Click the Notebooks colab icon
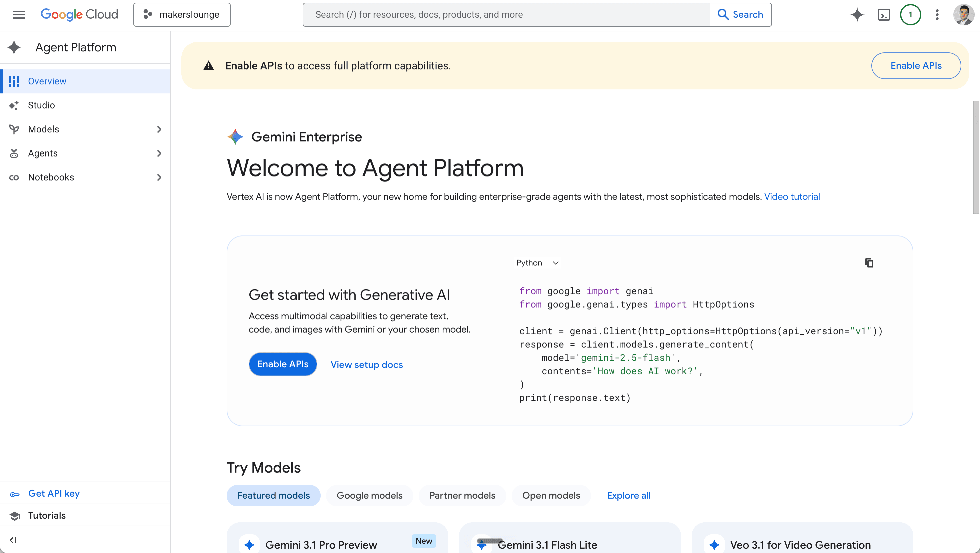This screenshot has width=980, height=553. point(14,177)
